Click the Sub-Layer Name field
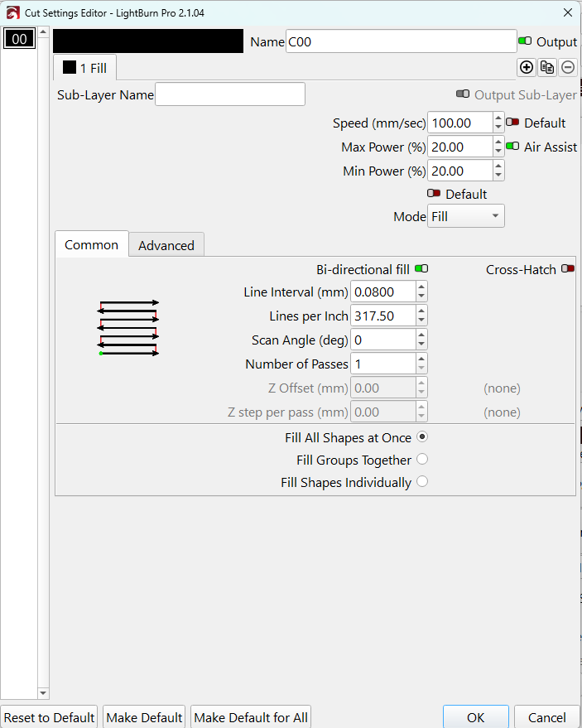 [230, 94]
